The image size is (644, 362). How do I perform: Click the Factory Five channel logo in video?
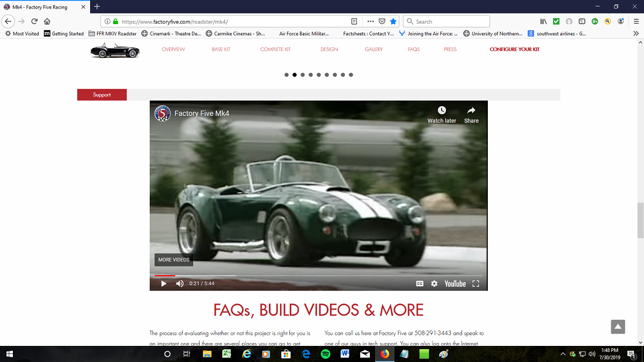click(x=163, y=114)
